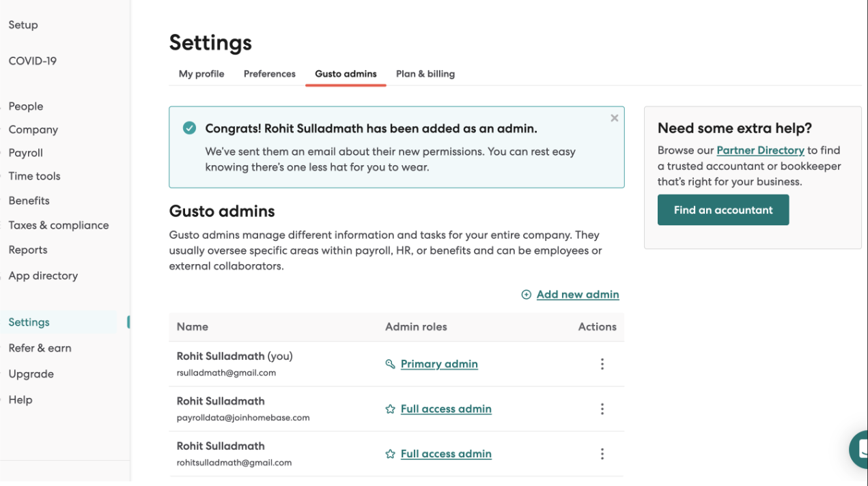This screenshot has height=486, width=868.
Task: Open the actions menu for rohitsulladmath@gmail.com row
Action: [602, 453]
